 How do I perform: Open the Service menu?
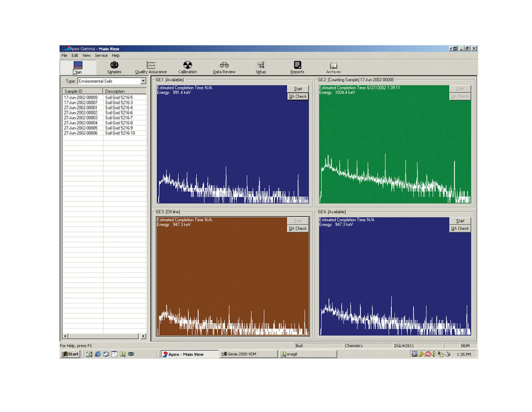click(101, 55)
